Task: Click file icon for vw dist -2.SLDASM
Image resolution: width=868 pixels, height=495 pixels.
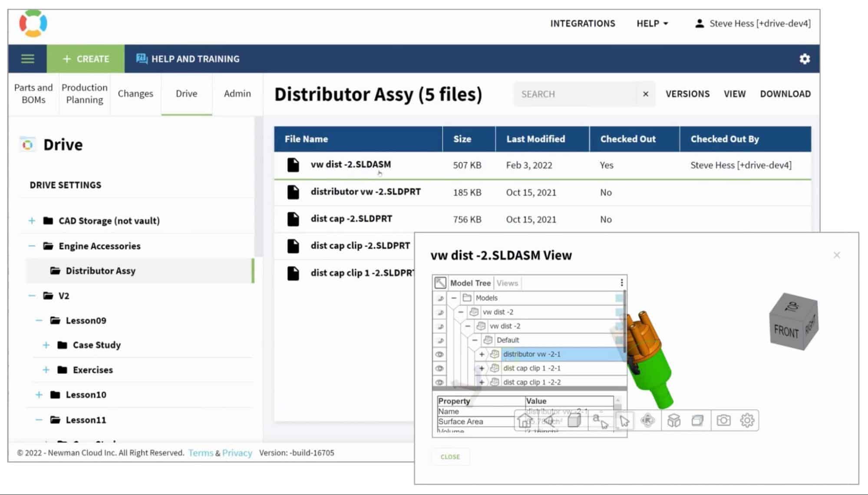Action: click(293, 165)
